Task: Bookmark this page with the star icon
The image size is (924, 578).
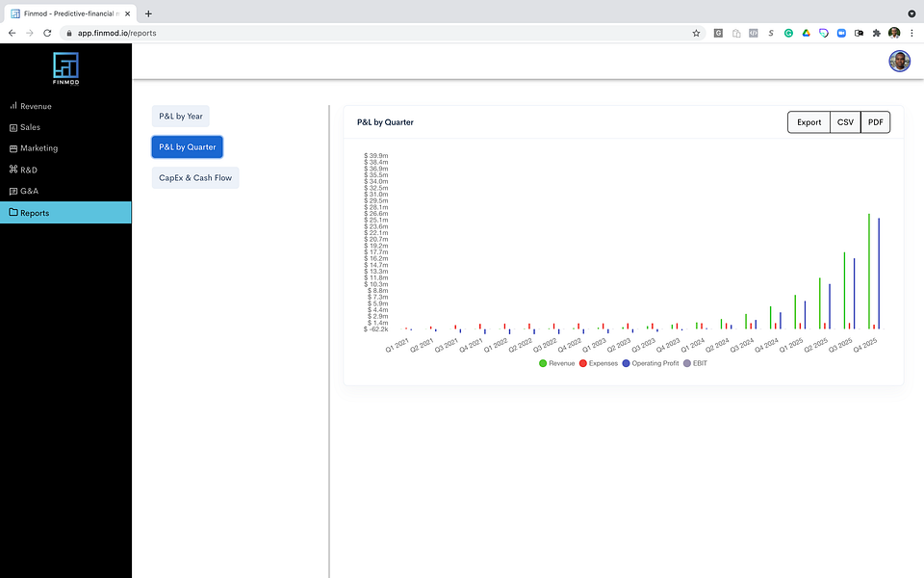Action: 696,33
